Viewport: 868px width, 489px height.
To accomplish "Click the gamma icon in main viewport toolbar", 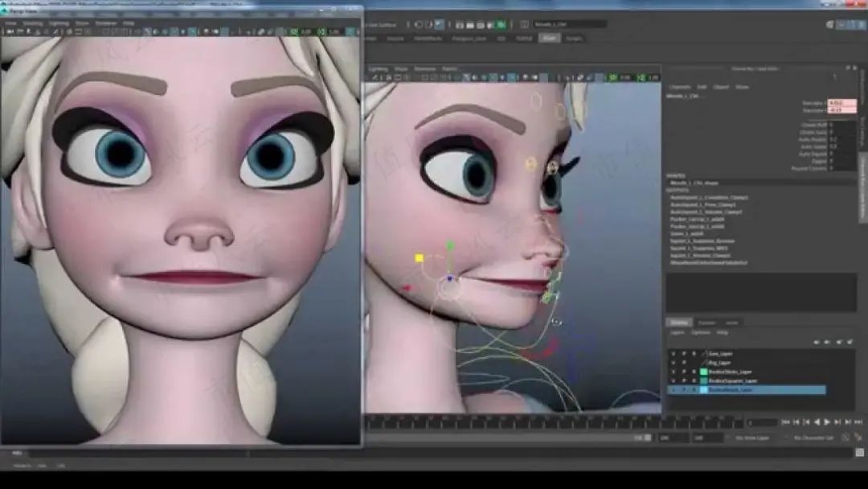I will [641, 77].
